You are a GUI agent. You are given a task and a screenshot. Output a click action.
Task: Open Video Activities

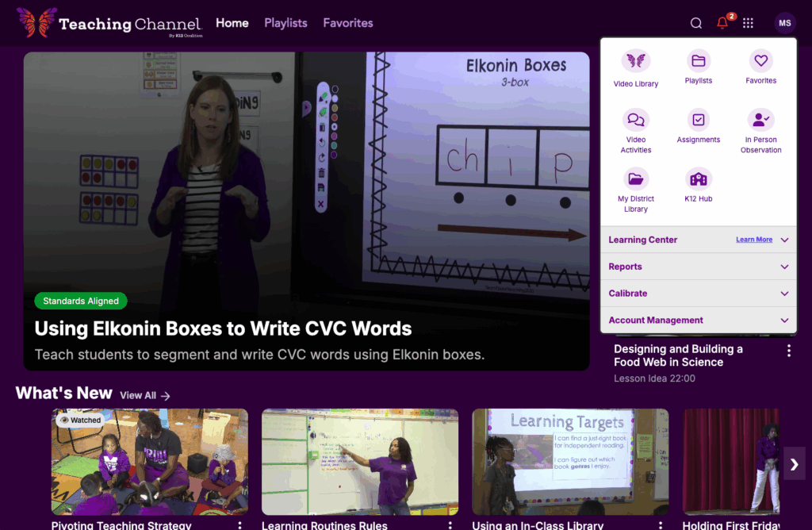click(635, 127)
